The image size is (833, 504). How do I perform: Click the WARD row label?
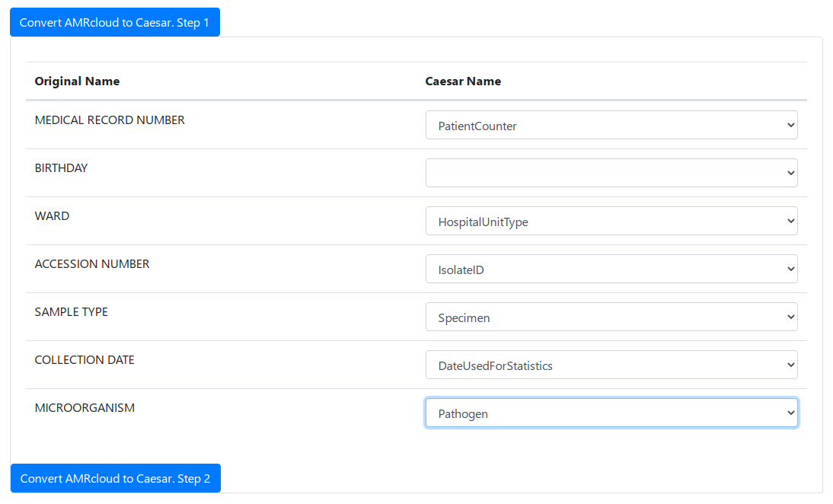[52, 216]
